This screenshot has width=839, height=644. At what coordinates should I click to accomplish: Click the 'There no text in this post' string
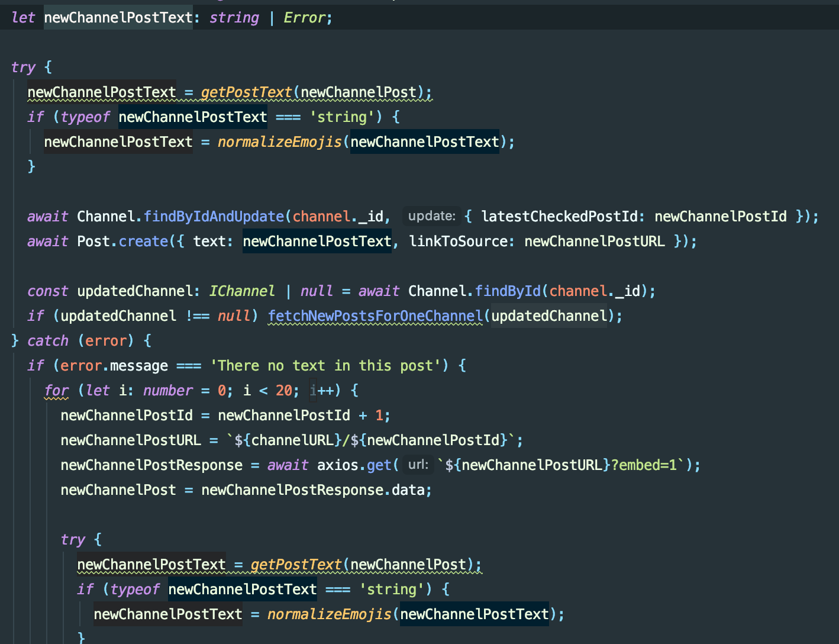[325, 365]
